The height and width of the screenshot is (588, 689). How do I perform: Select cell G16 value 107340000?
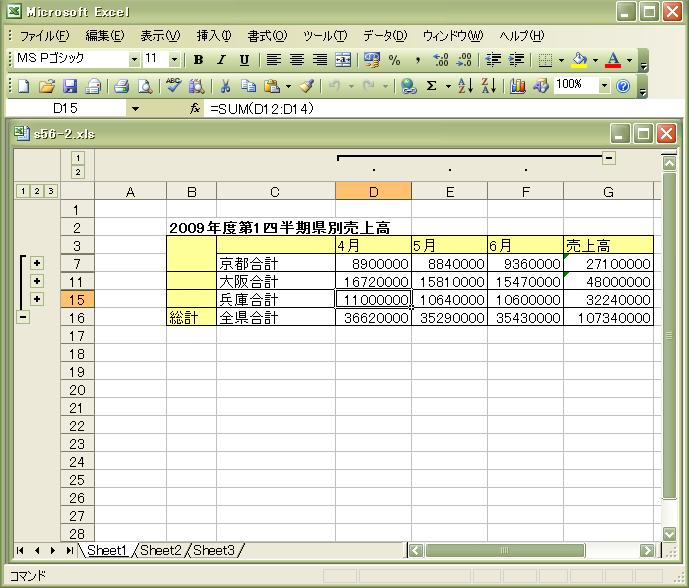tap(609, 317)
